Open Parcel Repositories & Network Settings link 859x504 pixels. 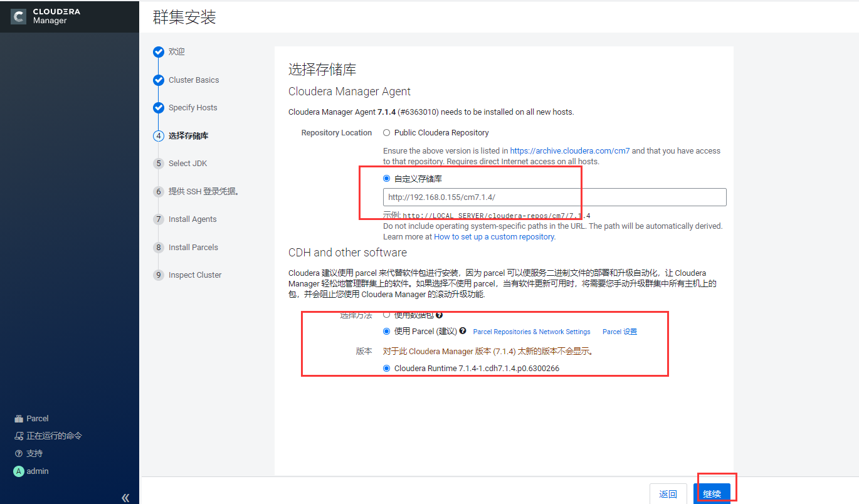532,332
